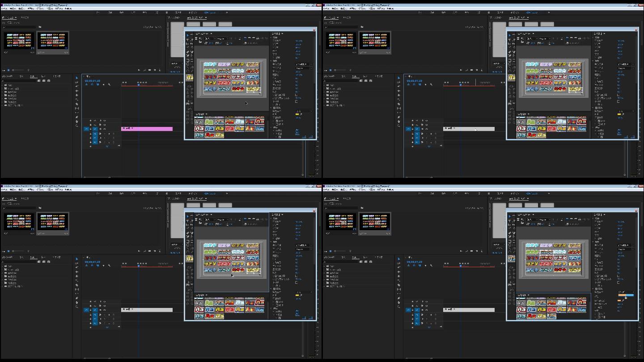Select gray title clip in top-right screenshot timeline

469,129
